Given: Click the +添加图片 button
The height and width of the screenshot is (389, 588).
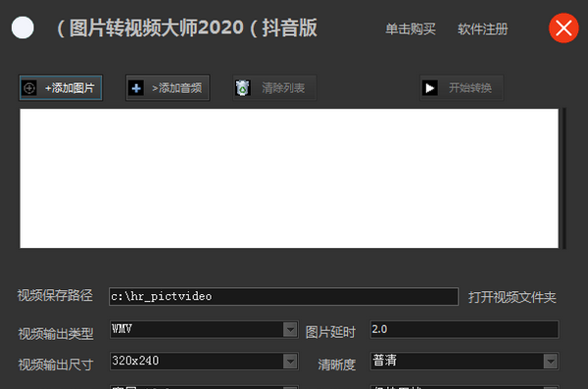Looking at the screenshot, I should (61, 88).
